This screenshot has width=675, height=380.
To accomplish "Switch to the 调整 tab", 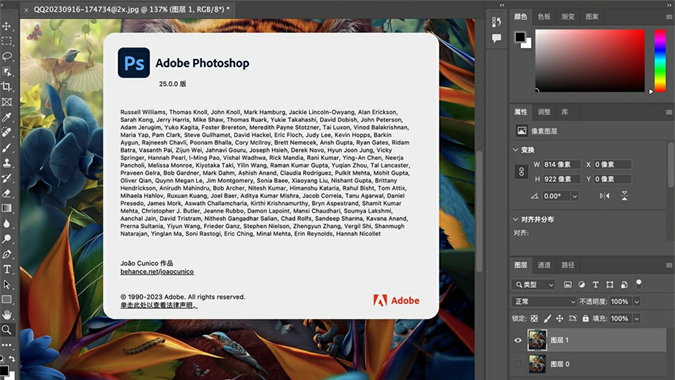I will point(544,112).
